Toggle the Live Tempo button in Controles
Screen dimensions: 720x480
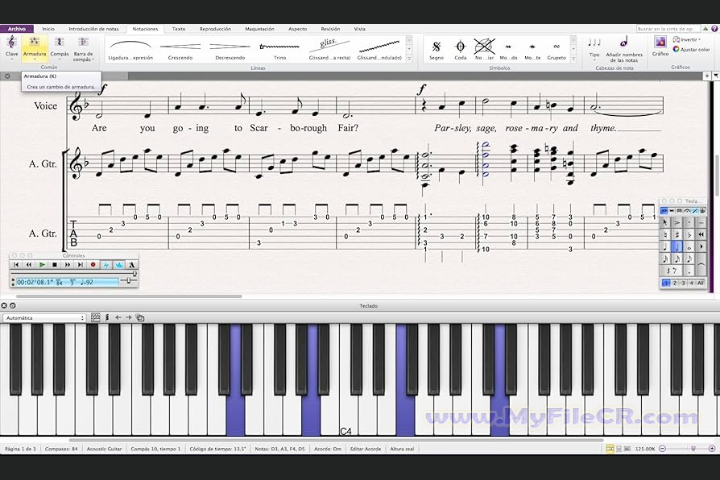click(106, 265)
